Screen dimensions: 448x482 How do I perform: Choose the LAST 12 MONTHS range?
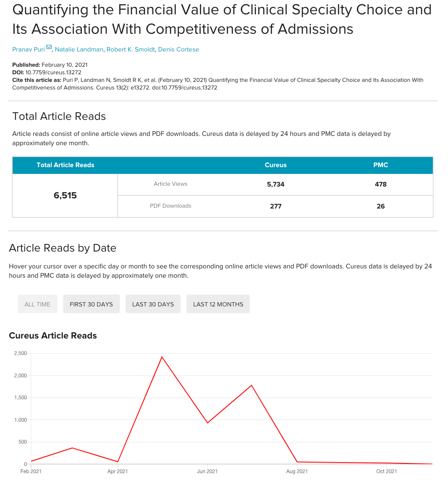[x=218, y=304]
